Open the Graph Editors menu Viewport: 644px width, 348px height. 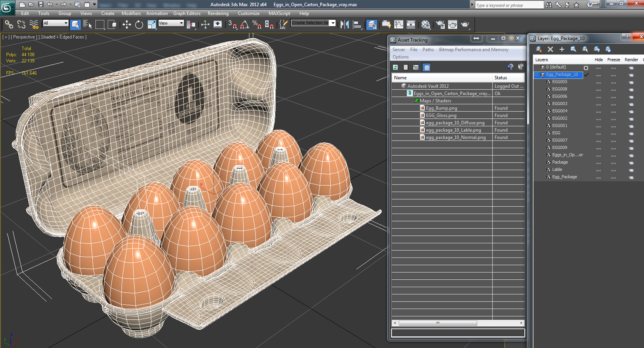click(x=187, y=13)
